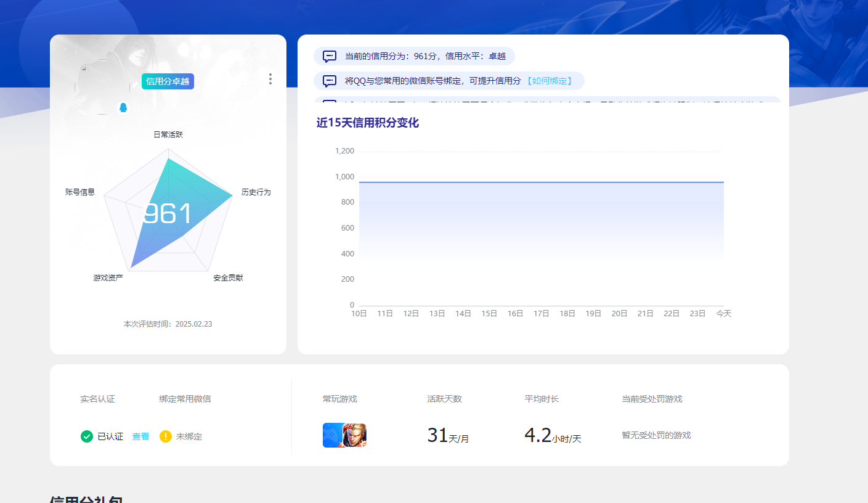Click the 15日 x-axis label
This screenshot has width=868, height=503.
click(489, 314)
